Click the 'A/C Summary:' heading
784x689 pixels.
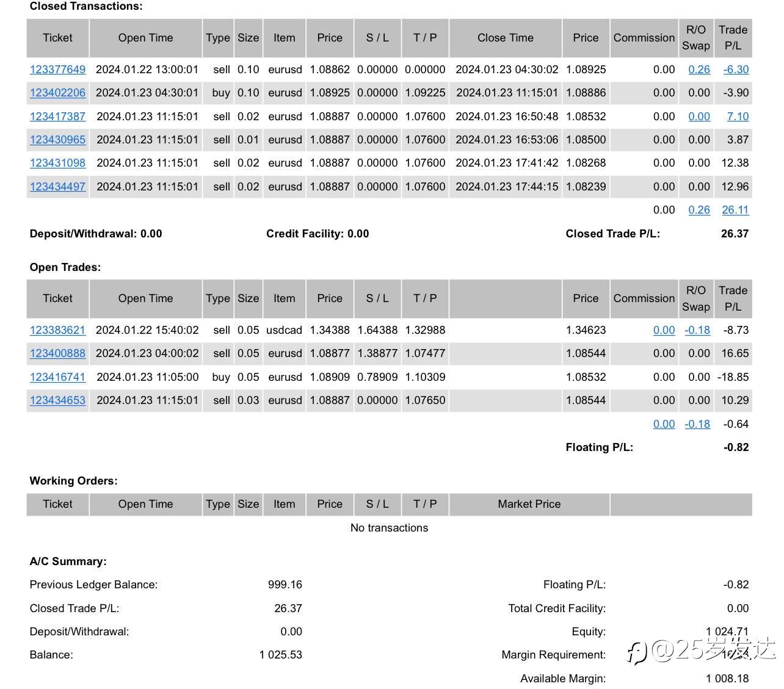point(68,561)
